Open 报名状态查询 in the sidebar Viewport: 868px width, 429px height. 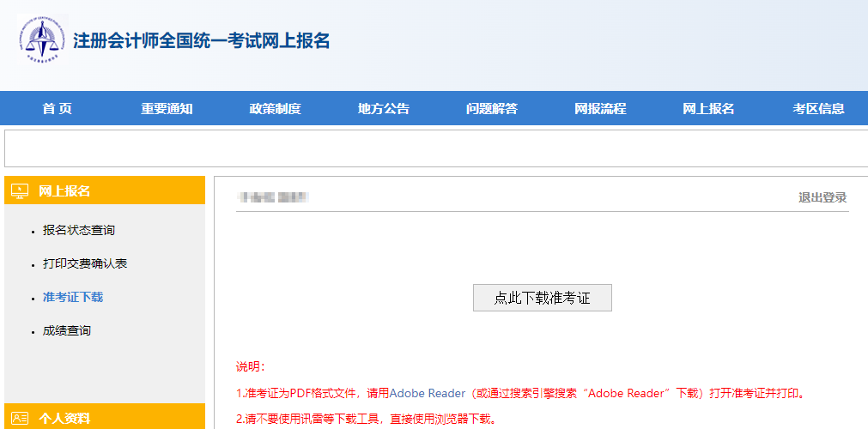(78, 230)
